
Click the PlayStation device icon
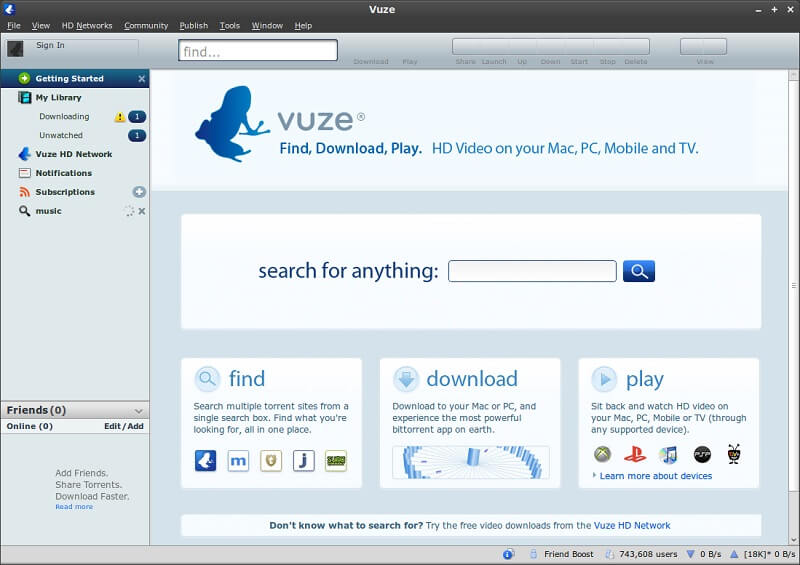click(x=635, y=455)
